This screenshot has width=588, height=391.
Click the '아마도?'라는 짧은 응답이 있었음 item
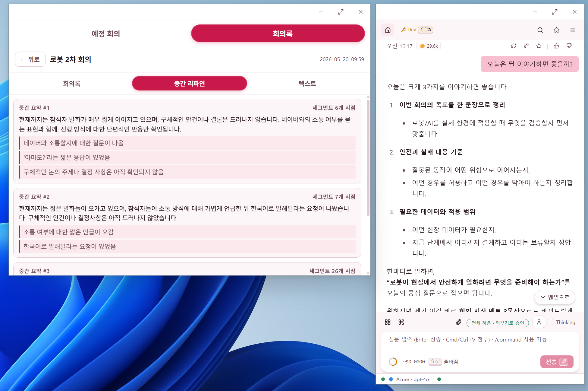click(x=187, y=157)
